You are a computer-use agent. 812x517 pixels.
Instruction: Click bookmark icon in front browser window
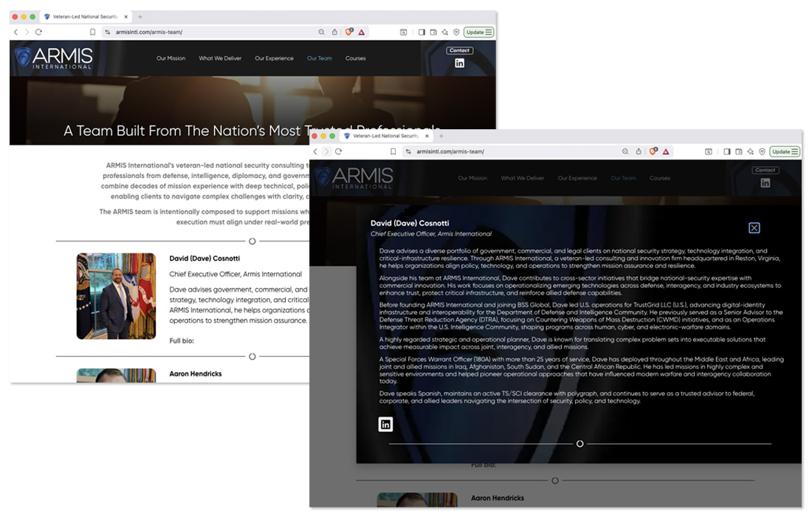pos(393,152)
